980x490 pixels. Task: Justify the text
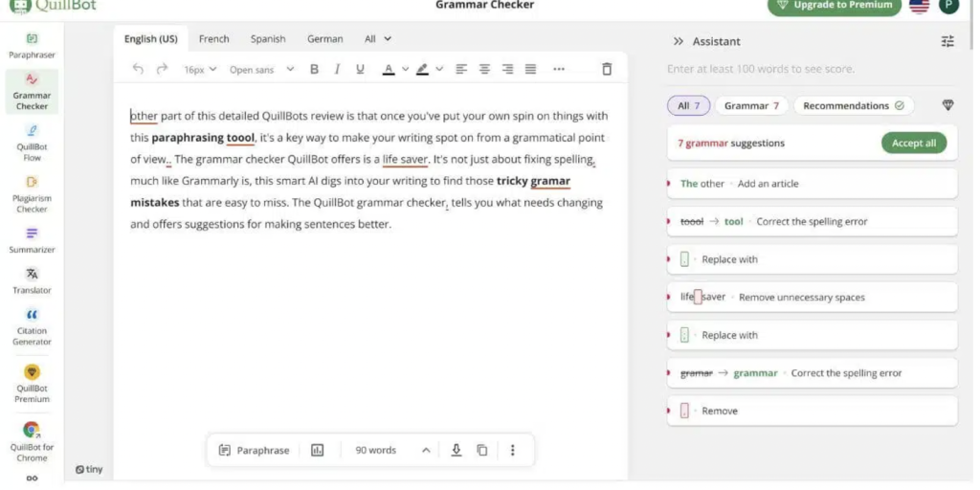[x=530, y=69]
